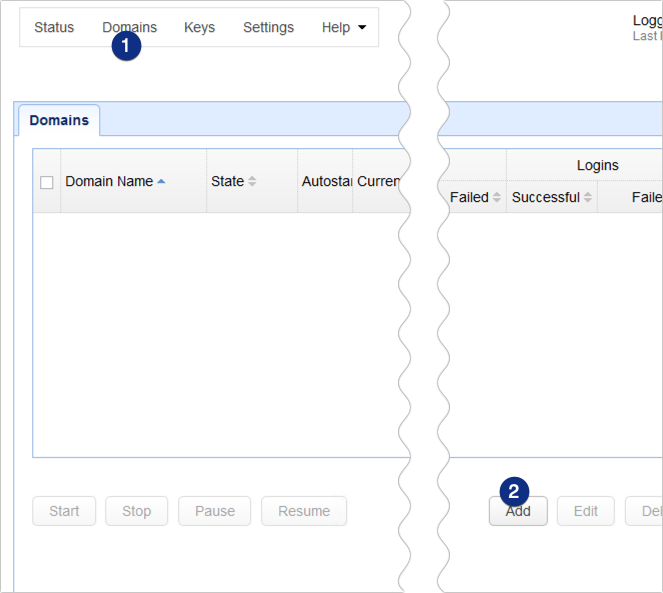Open the Status menu item
Viewport: 663px width, 593px height.
pos(54,27)
